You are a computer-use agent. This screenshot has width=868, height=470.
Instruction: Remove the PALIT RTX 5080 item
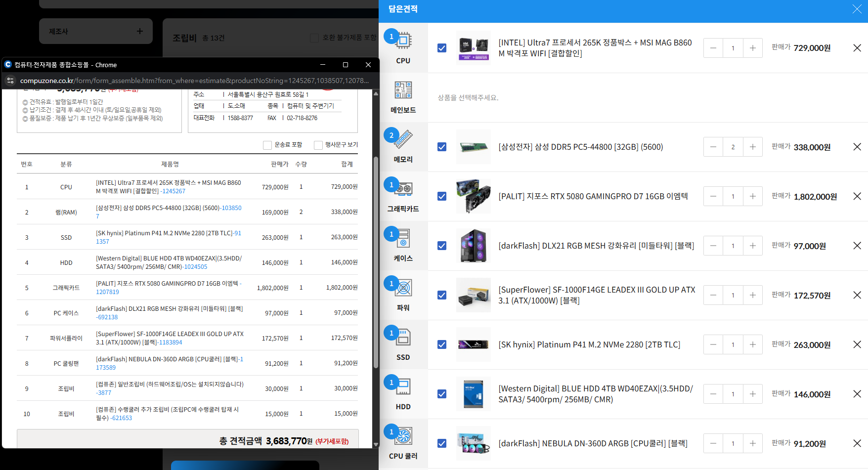coord(857,196)
